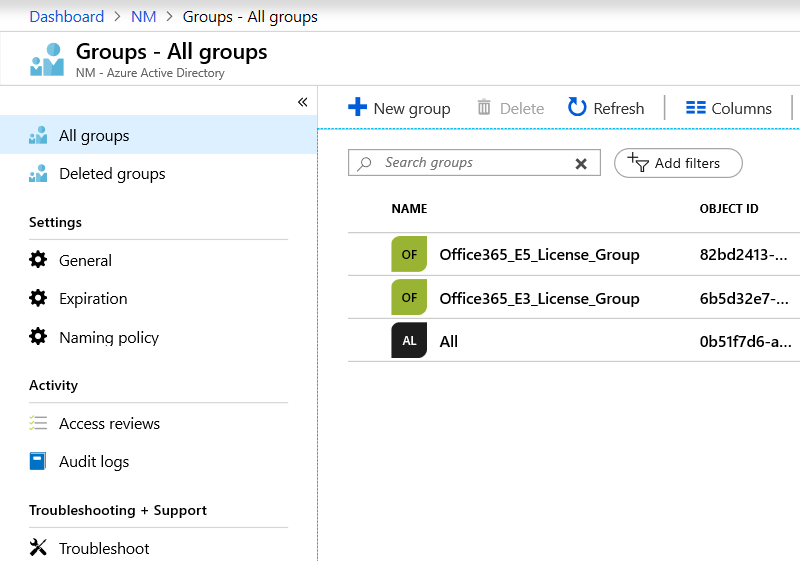Sort by the NAME column header
The height and width of the screenshot is (561, 800).
pos(409,209)
